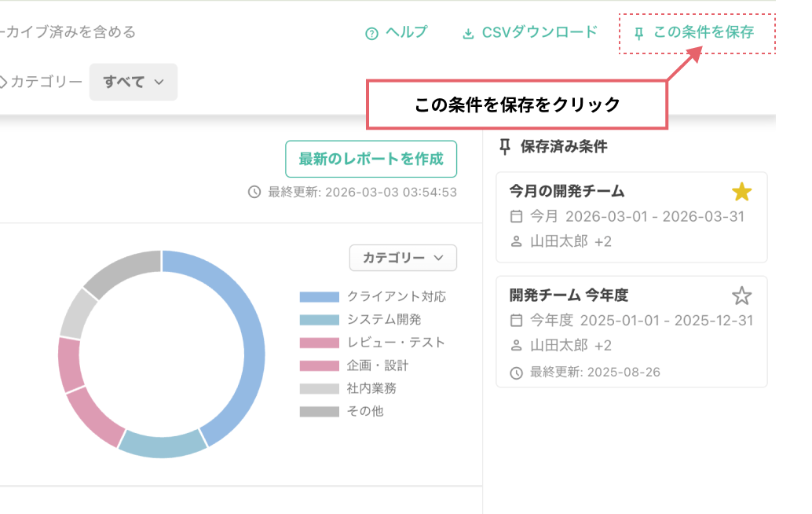
Task: Open the すべて category filter dropdown
Action: point(133,82)
